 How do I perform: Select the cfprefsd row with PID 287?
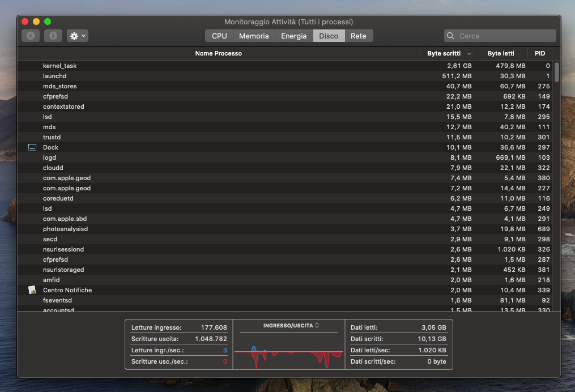[x=284, y=259]
